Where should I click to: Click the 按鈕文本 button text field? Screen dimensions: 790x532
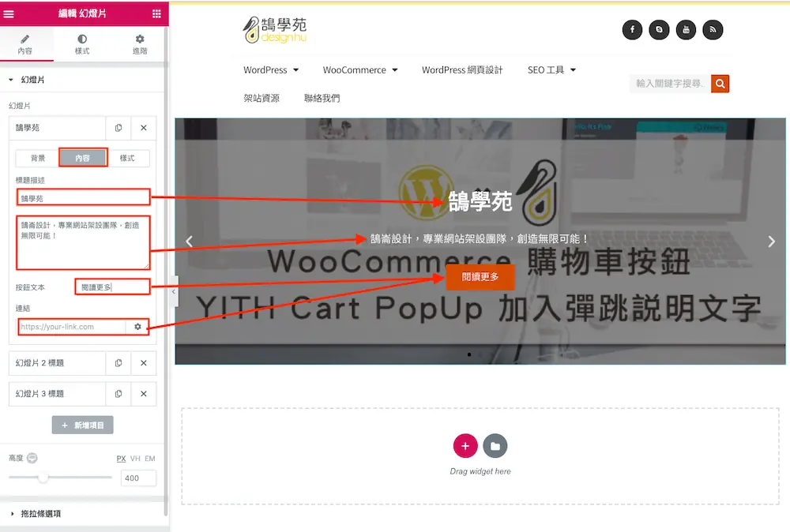[x=112, y=287]
